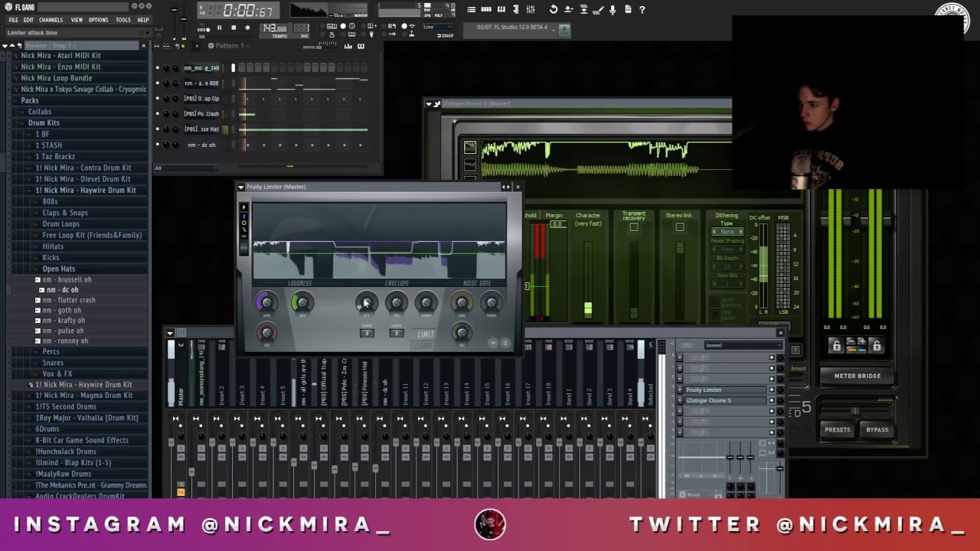Image resolution: width=980 pixels, height=551 pixels.
Task: Click the left input lock icon in Ozone
Action: [x=836, y=346]
